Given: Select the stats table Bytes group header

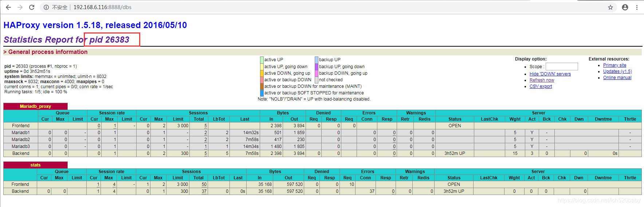Looking at the screenshot, I should click(275, 172).
